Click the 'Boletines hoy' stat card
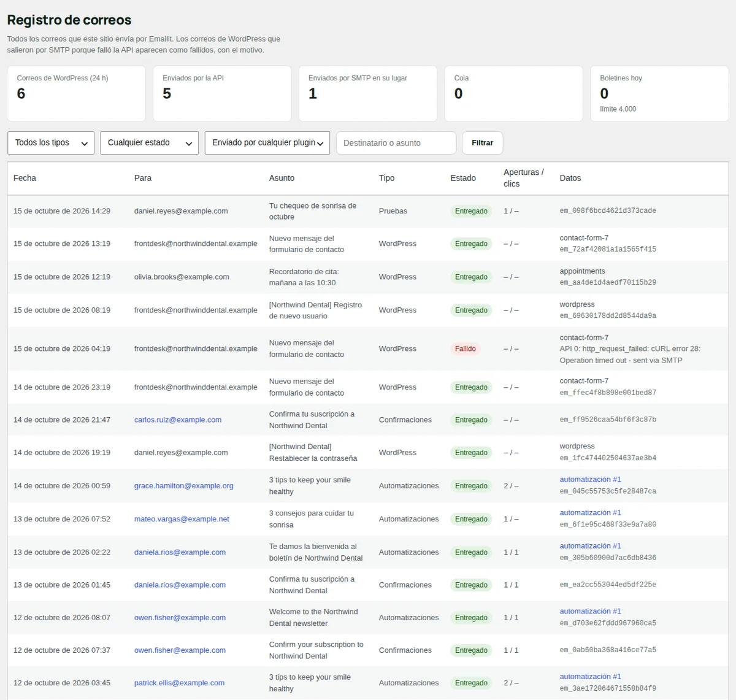The width and height of the screenshot is (736, 700). [659, 93]
